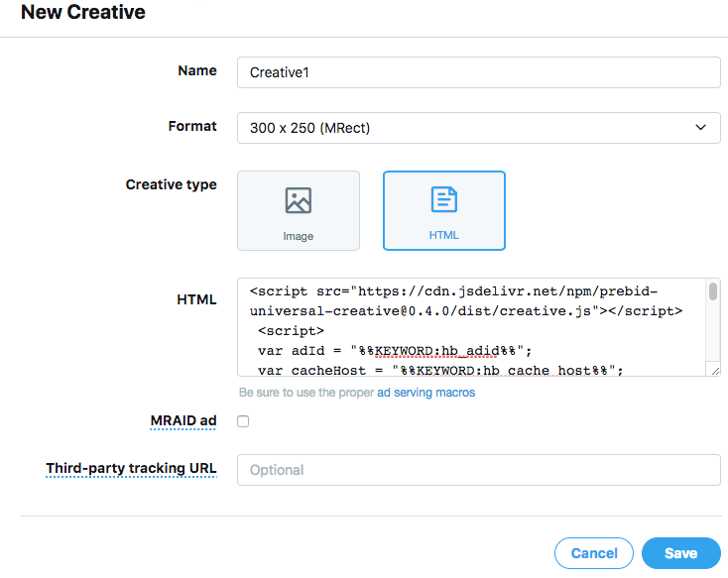Click the Creative type label
This screenshot has height=578, width=728.
pos(171,184)
